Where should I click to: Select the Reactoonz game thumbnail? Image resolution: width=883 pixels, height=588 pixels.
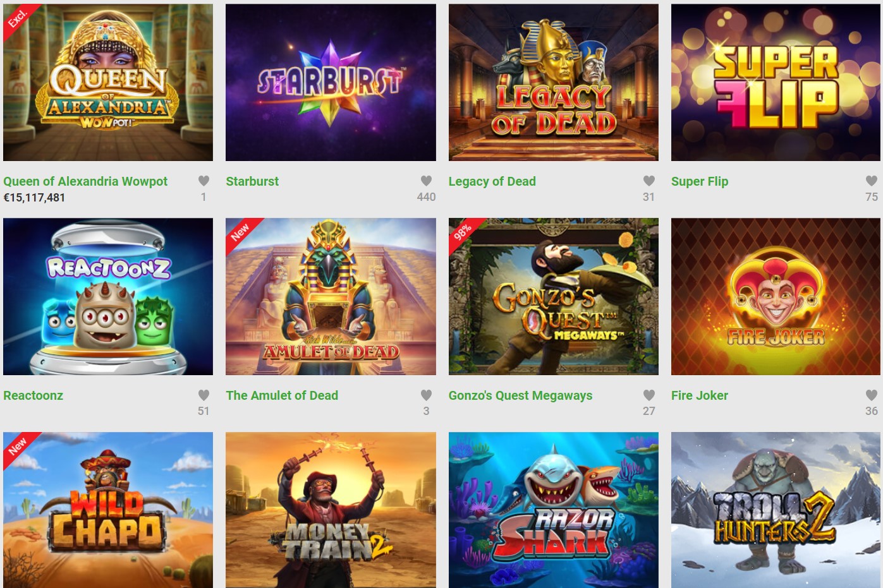(108, 297)
